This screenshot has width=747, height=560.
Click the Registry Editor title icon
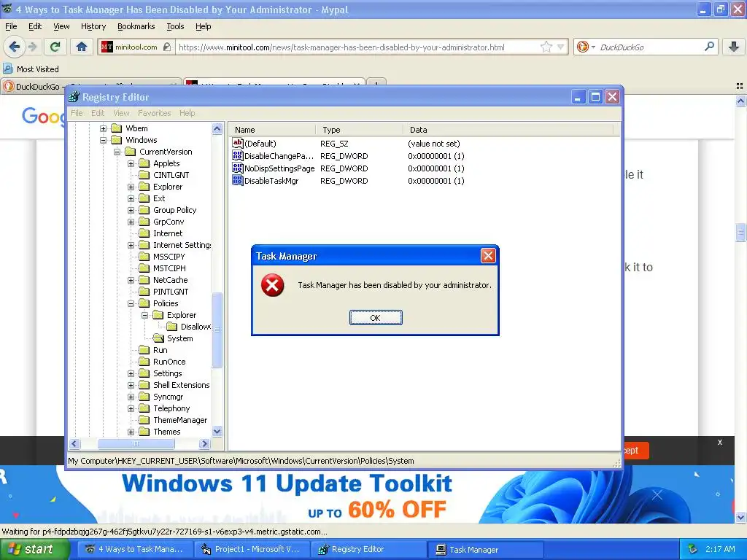(74, 97)
